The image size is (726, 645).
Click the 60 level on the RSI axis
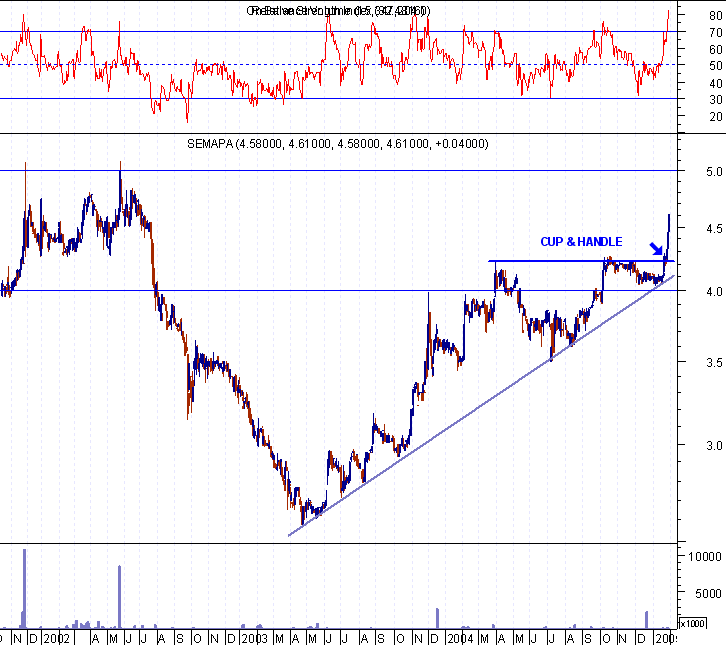715,50
